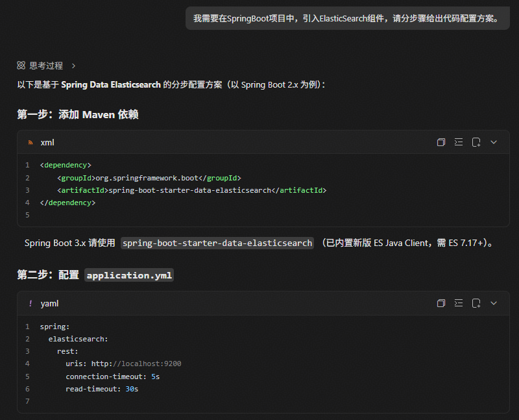Copy the yaml code block
The image size is (519, 420).
click(x=441, y=303)
